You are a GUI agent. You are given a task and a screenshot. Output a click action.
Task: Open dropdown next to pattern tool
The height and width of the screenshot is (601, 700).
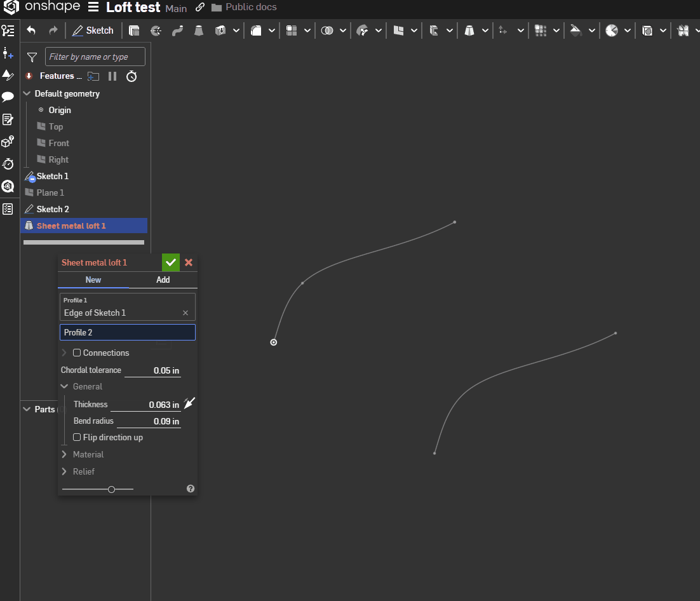(x=307, y=30)
